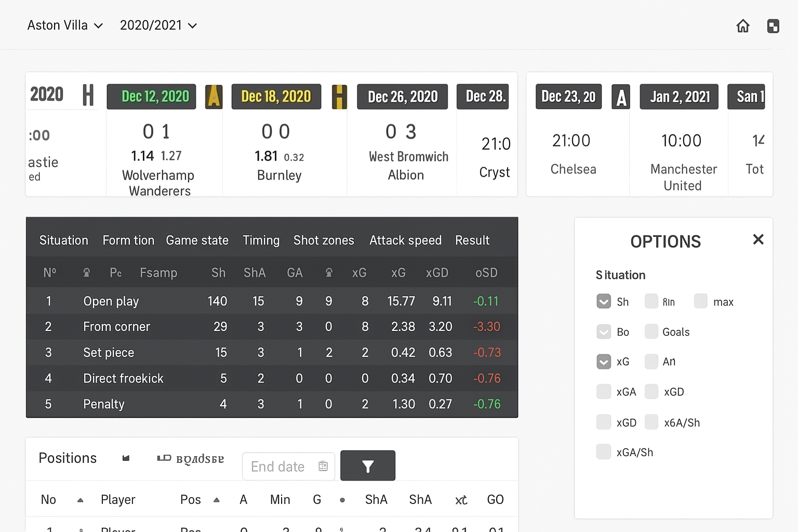Click the small icon right of Positions
The height and width of the screenshot is (532, 798).
[x=126, y=458]
